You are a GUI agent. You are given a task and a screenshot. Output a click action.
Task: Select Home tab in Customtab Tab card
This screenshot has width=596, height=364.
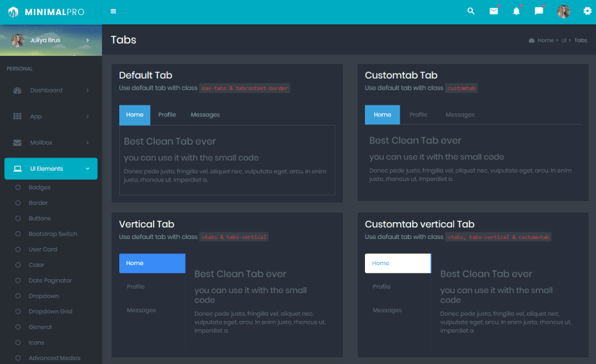[x=382, y=115]
